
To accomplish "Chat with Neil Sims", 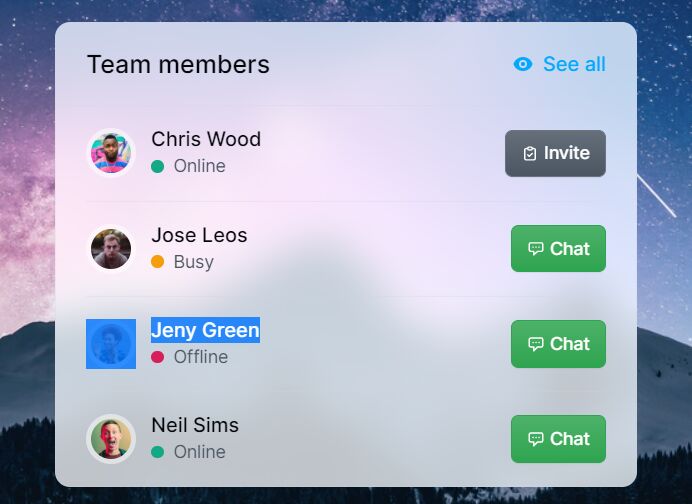I will point(558,439).
